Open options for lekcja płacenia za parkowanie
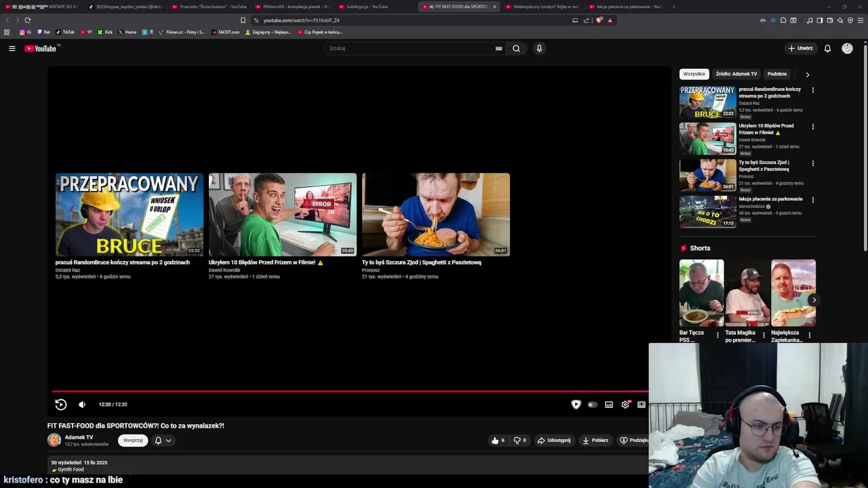Viewport: 868px width, 488px height. (813, 200)
